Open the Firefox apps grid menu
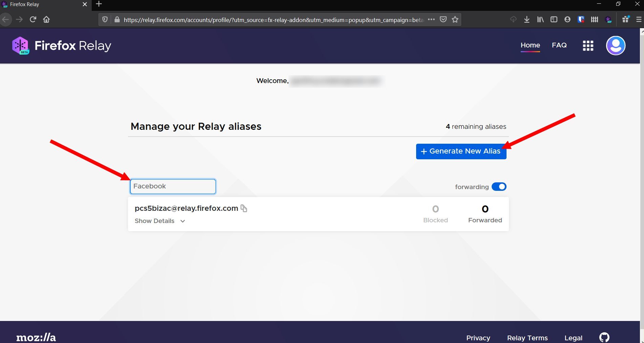The width and height of the screenshot is (644, 343). (x=588, y=46)
